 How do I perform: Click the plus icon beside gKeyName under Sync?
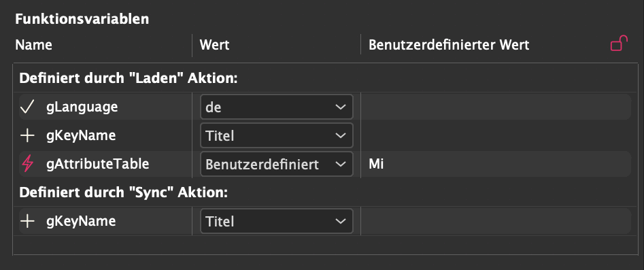(27, 222)
